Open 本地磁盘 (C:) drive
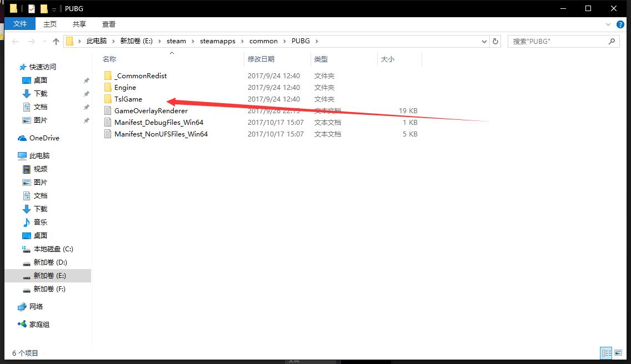The height and width of the screenshot is (364, 631). pos(47,249)
